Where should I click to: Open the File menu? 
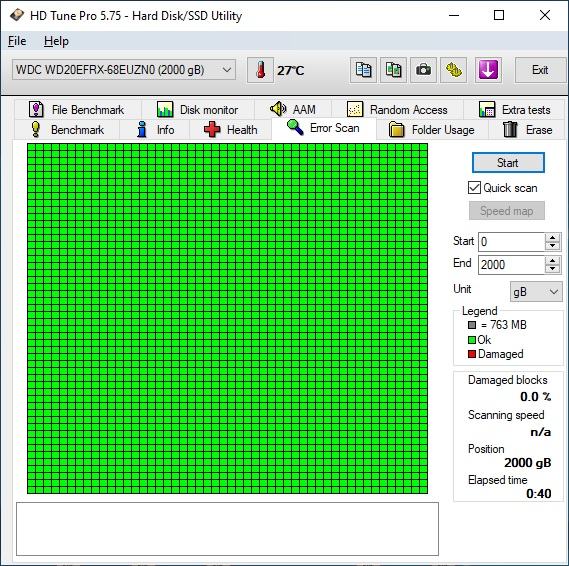pyautogui.click(x=17, y=41)
